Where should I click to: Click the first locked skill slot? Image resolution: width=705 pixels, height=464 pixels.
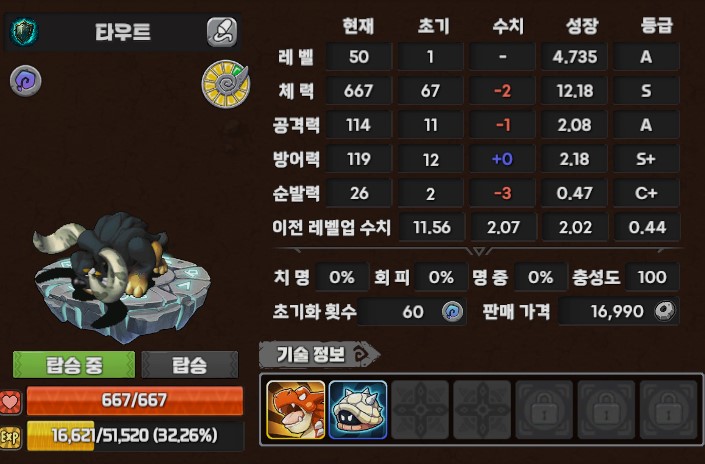click(544, 410)
